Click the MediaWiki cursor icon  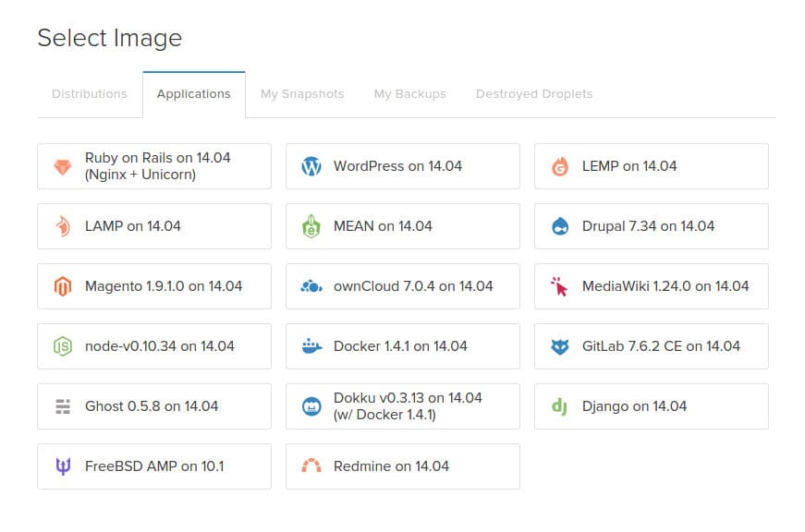coord(559,286)
